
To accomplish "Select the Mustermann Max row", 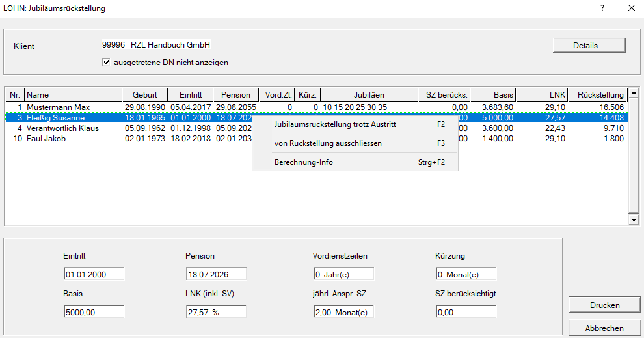I will click(59, 107).
